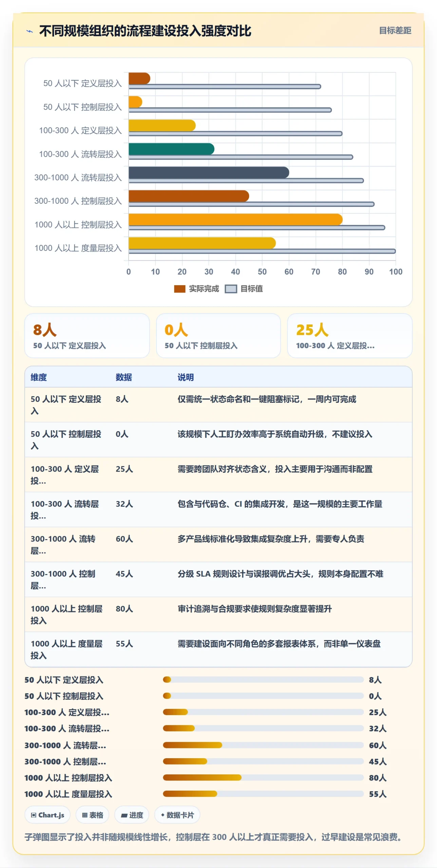Click table cell '该规模下人工盯办效率高于系统自动升级，不建议投入'
Image resolution: width=437 pixels, height=868 pixels.
pyautogui.click(x=275, y=434)
